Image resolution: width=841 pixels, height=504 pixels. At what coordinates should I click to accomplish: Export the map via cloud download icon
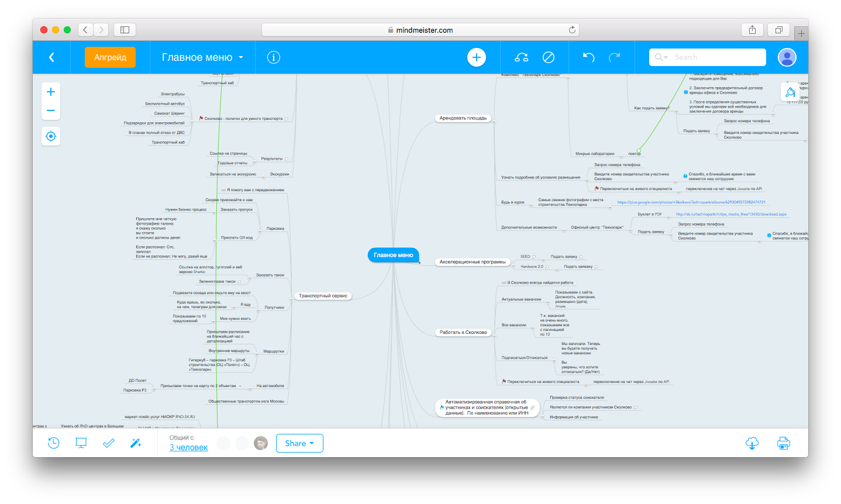(x=753, y=443)
